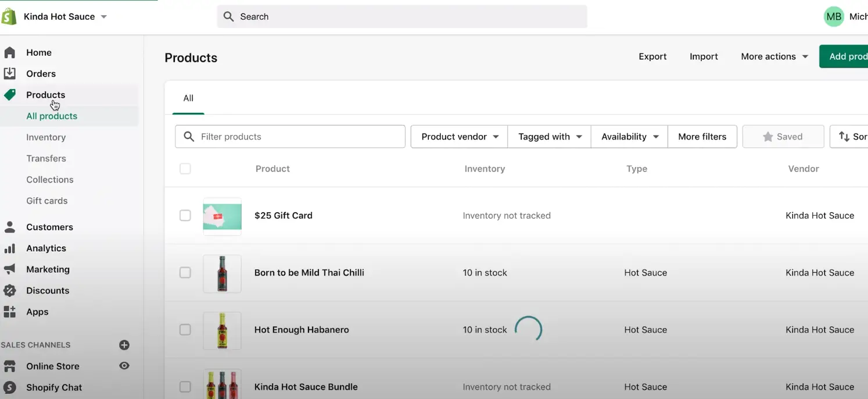Select the All tab
The width and height of the screenshot is (868, 399).
188,98
